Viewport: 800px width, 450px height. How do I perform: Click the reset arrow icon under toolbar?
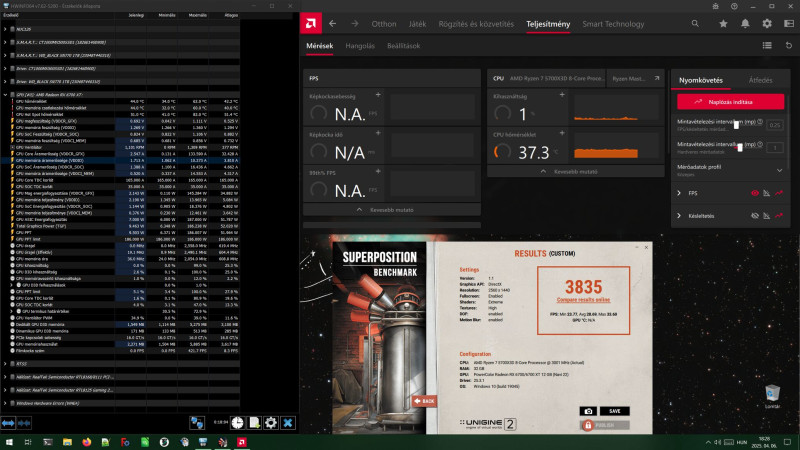tap(789, 45)
